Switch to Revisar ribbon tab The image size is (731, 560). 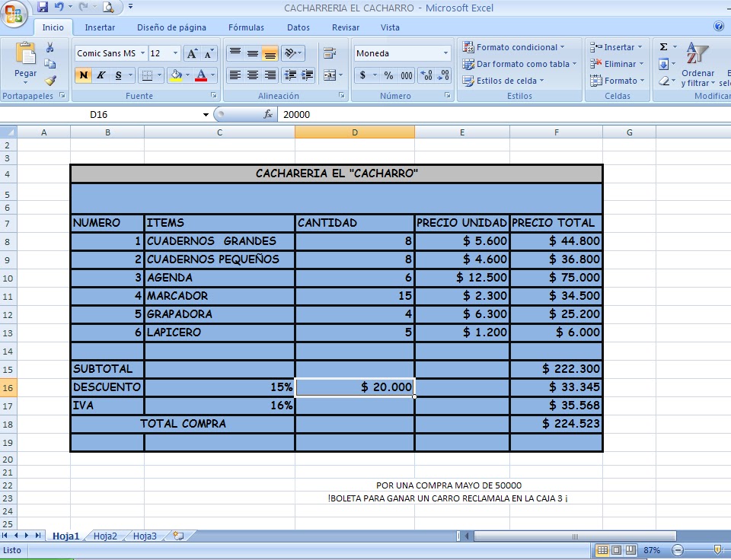346,27
